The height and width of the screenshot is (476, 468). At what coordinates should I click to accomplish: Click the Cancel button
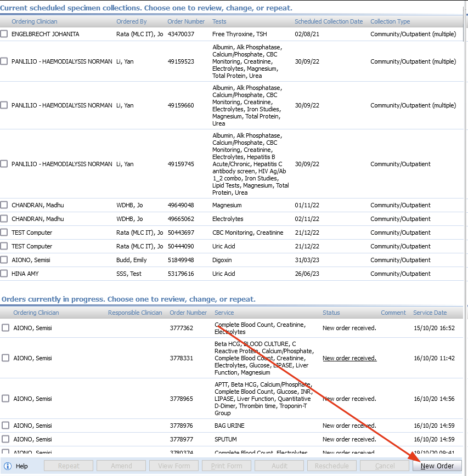[385, 466]
